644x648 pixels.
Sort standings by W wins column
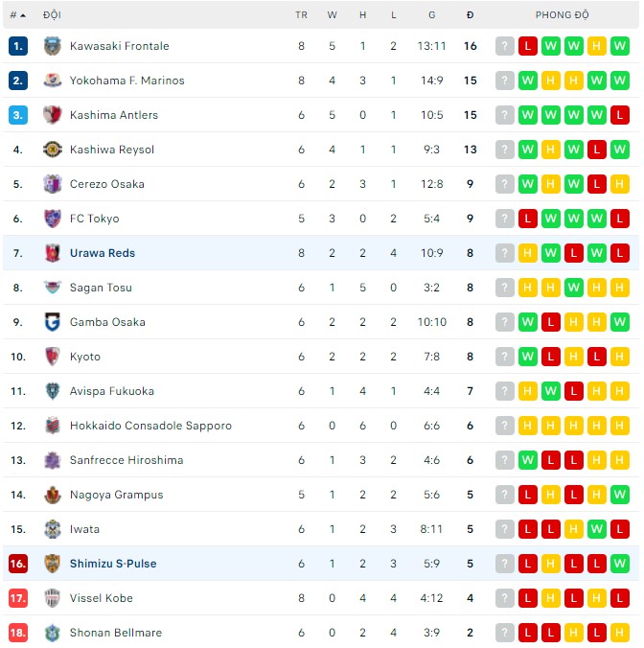pos(332,15)
